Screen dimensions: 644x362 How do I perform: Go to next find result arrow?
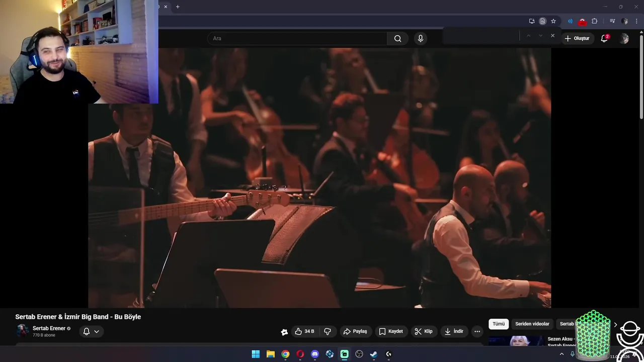click(x=540, y=36)
